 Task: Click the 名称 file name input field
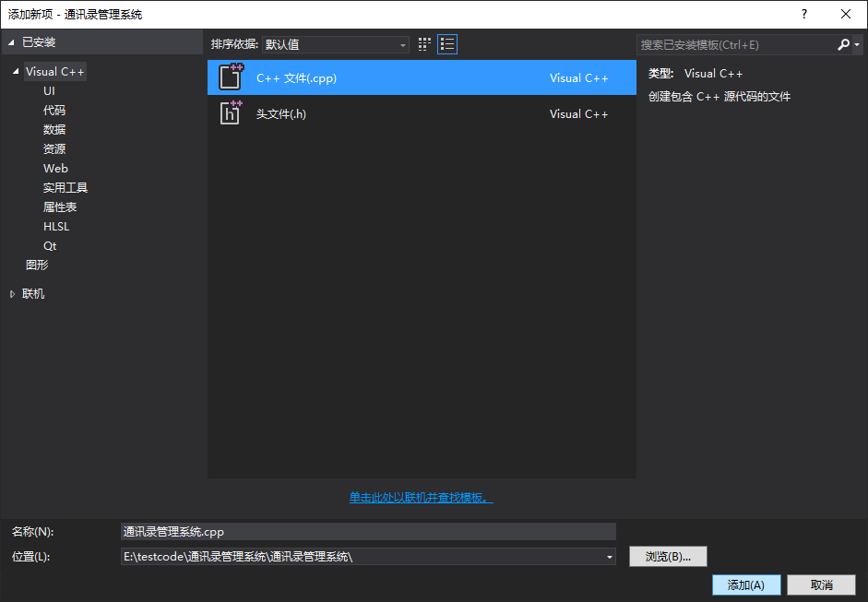pos(368,532)
